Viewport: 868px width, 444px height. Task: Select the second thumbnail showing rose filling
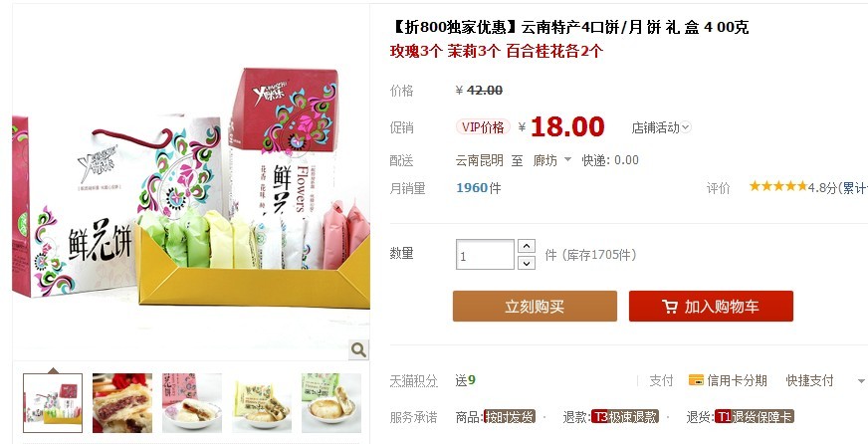[122, 403]
